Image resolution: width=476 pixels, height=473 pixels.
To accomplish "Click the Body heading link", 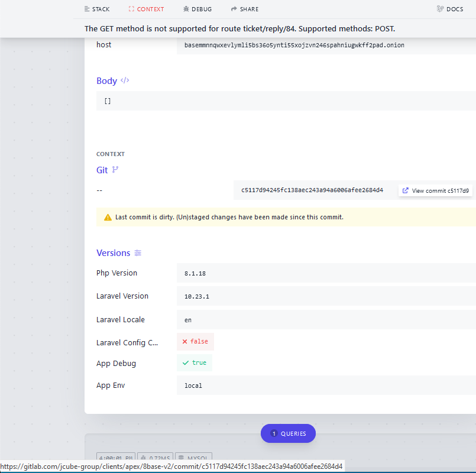I will pos(106,81).
